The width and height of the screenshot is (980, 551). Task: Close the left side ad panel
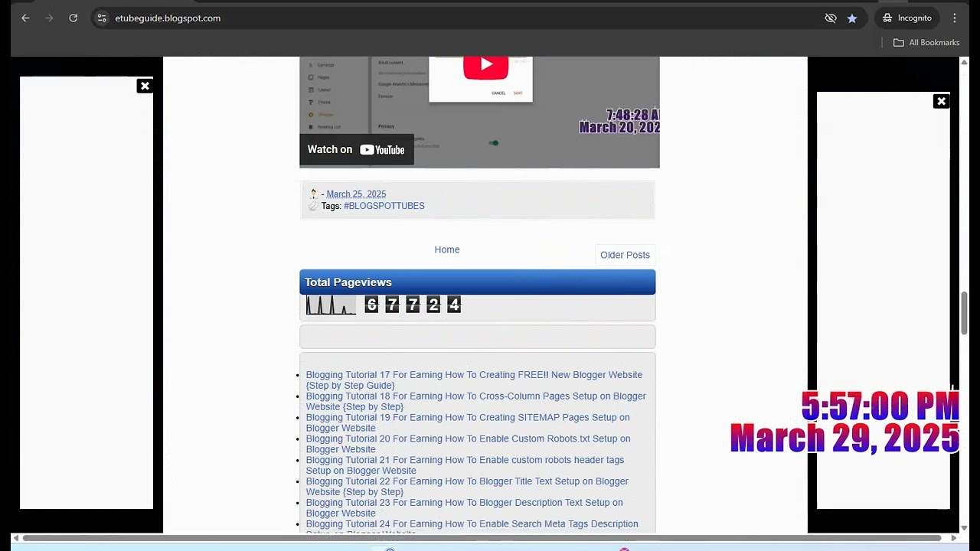pos(145,86)
